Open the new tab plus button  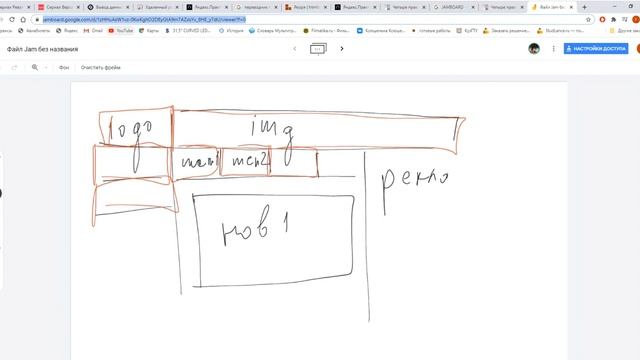pos(584,7)
